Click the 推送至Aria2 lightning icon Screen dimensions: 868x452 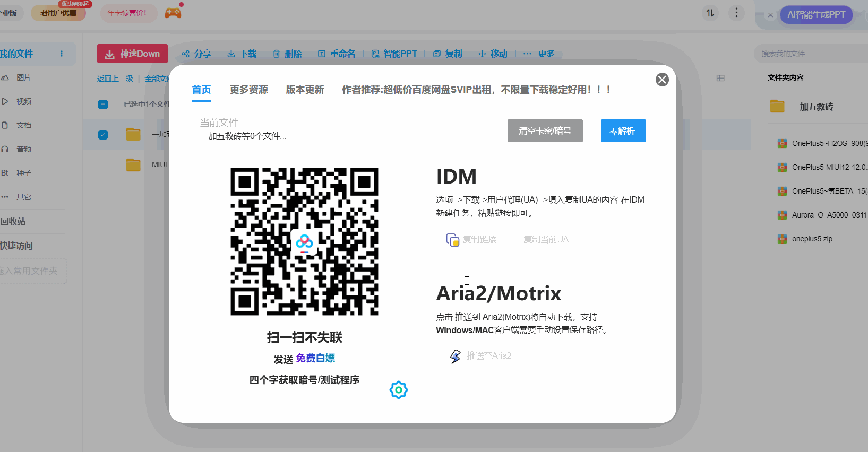456,356
